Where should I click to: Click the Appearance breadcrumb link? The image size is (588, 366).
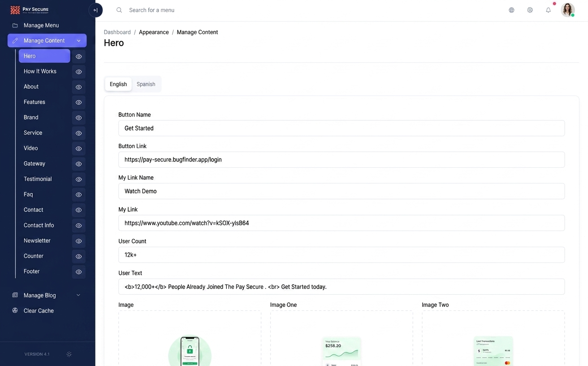point(154,32)
